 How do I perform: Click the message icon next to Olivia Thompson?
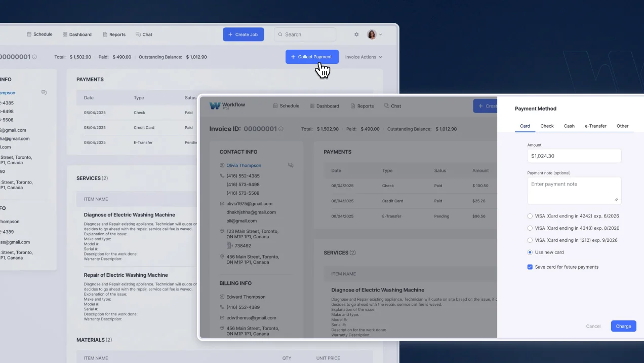click(x=291, y=165)
